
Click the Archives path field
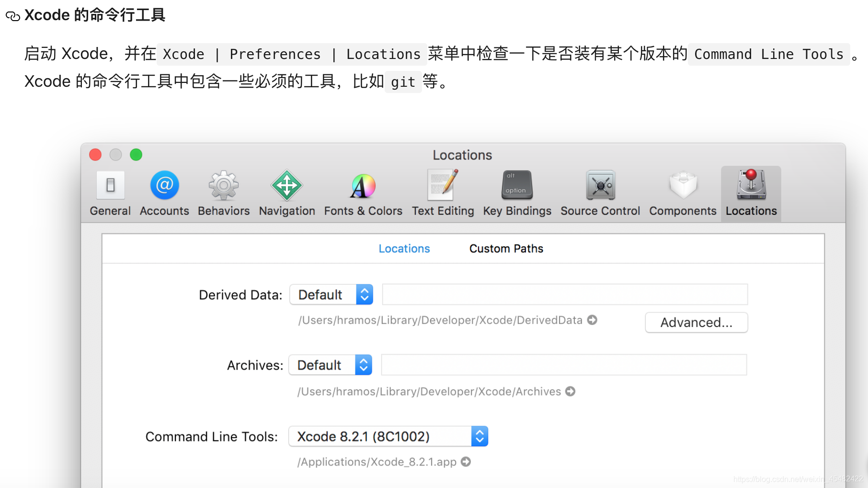coord(564,365)
